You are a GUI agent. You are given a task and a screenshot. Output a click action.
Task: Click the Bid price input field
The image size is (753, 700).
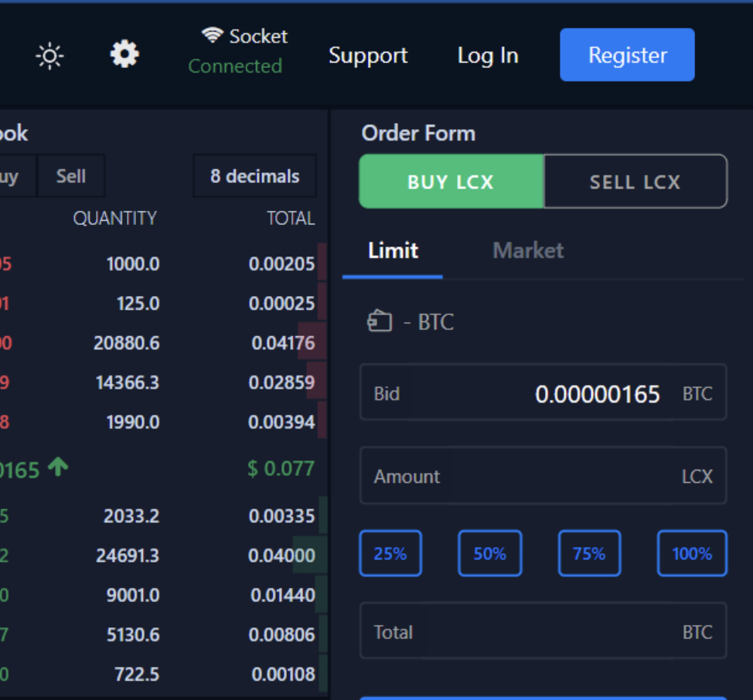click(543, 393)
